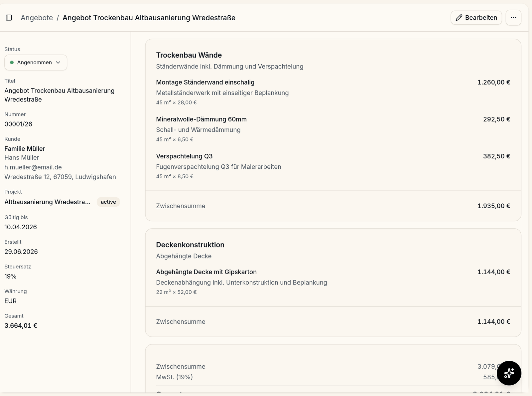Click the Trockenbau Wände section heading
532x396 pixels.
click(189, 55)
